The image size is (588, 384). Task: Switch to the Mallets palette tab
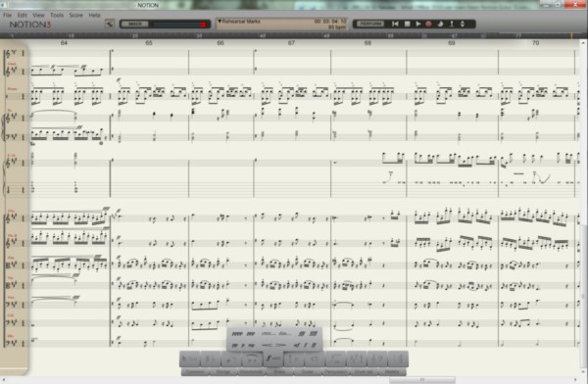tap(393, 371)
